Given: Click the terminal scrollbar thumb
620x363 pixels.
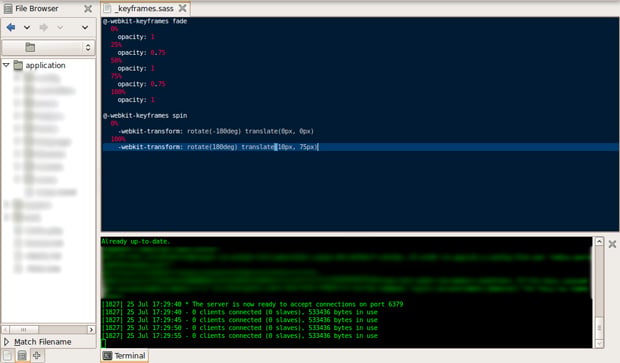Looking at the screenshot, I should (599, 328).
